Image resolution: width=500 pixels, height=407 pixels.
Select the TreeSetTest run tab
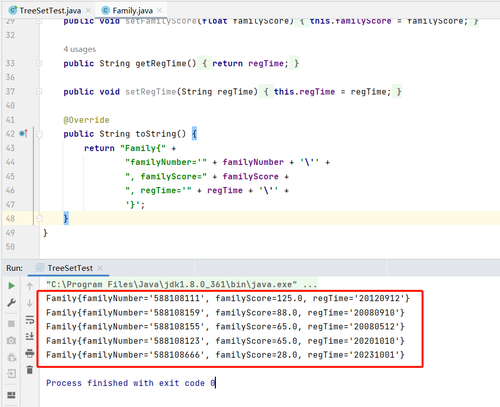tap(70, 268)
